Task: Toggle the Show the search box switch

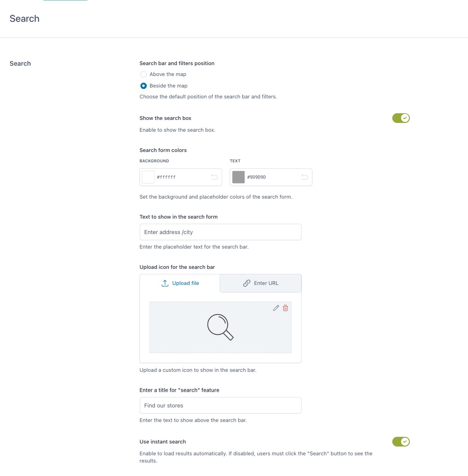Action: pyautogui.click(x=401, y=118)
